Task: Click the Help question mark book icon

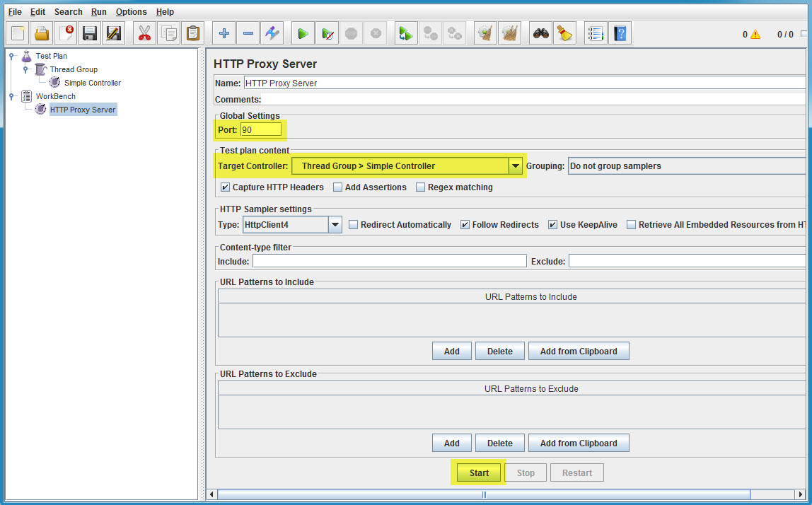Action: tap(620, 34)
